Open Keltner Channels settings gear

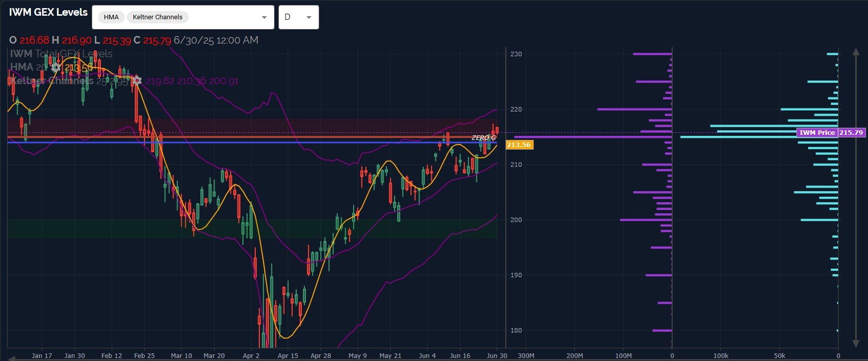pyautogui.click(x=136, y=81)
